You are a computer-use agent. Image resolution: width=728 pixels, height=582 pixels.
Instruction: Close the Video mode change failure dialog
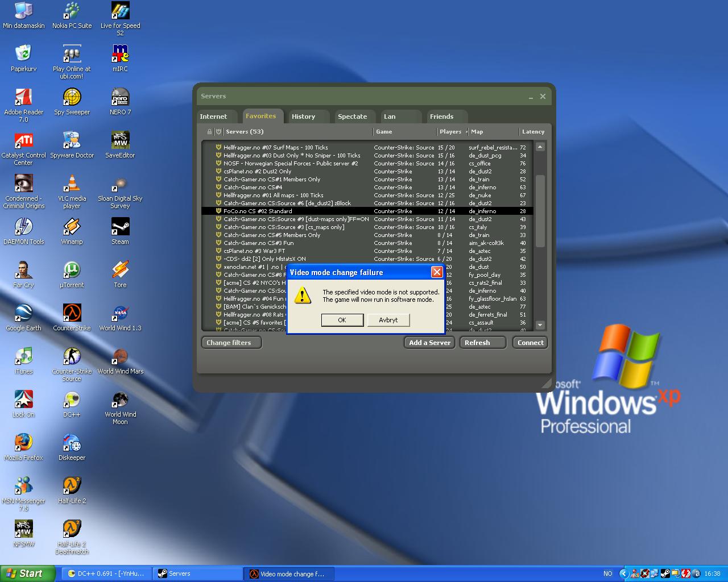[x=437, y=272]
